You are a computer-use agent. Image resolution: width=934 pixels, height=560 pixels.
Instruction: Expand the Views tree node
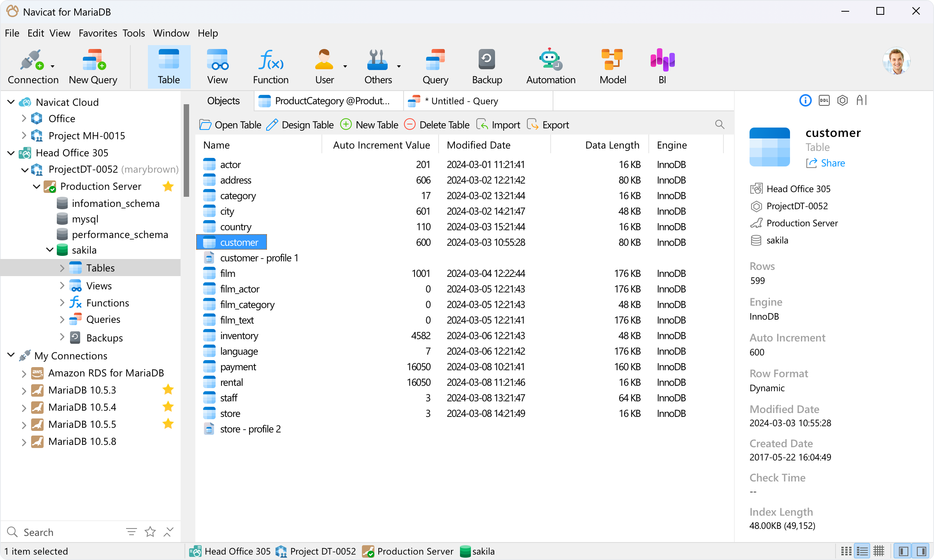tap(62, 285)
